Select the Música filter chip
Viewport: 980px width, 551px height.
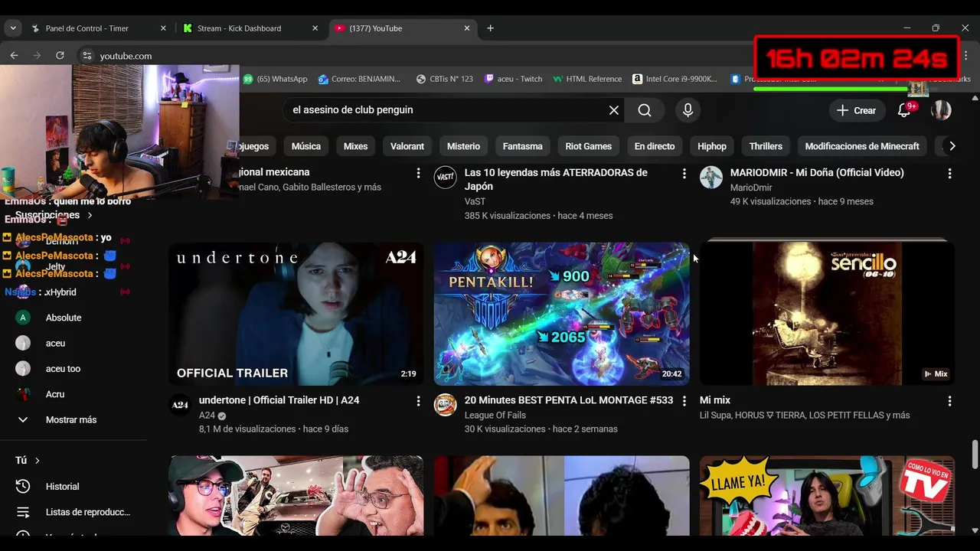click(306, 146)
